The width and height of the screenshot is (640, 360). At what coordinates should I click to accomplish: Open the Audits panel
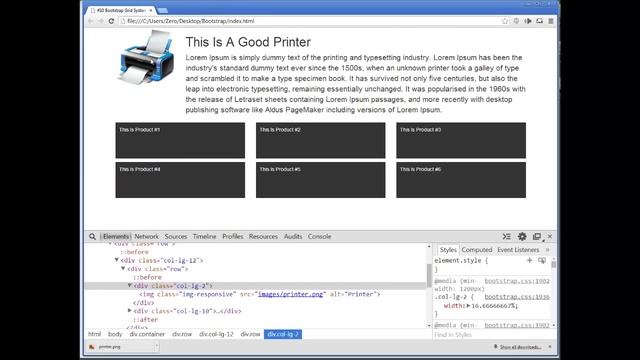click(293, 236)
